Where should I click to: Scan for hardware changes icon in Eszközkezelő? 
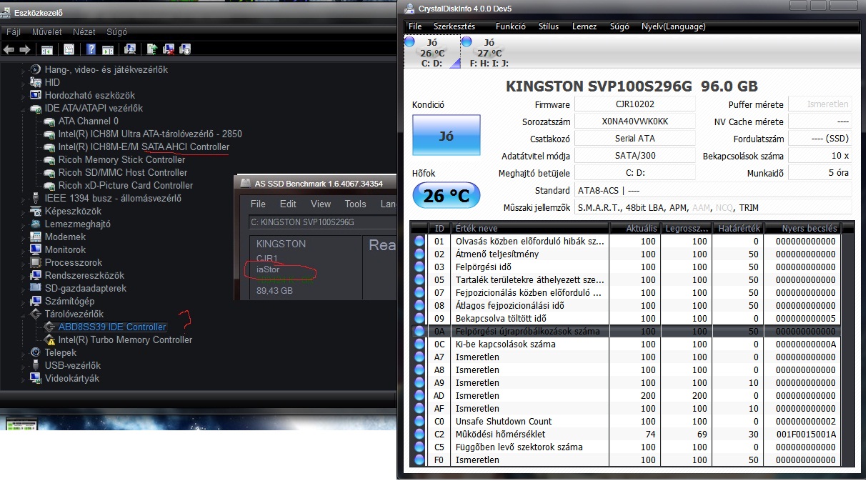pos(130,49)
